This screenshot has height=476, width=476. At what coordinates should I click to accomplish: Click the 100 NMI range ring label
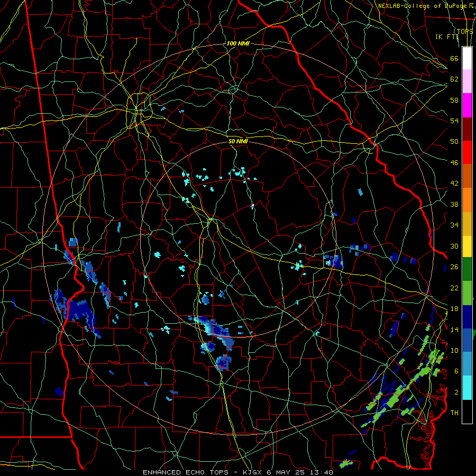pyautogui.click(x=238, y=43)
